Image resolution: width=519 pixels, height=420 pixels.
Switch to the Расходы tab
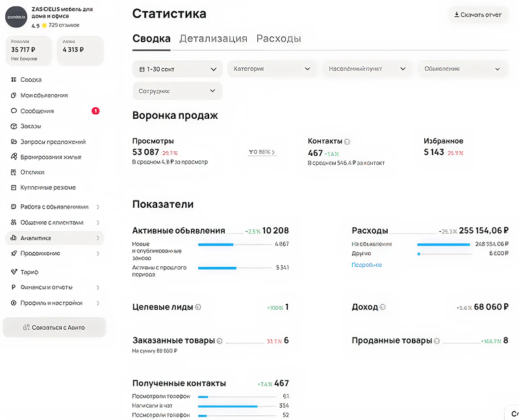279,38
